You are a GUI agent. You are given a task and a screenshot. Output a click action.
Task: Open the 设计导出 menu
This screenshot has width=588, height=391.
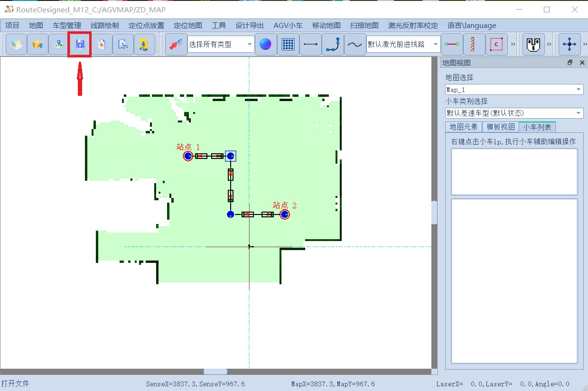coord(250,26)
